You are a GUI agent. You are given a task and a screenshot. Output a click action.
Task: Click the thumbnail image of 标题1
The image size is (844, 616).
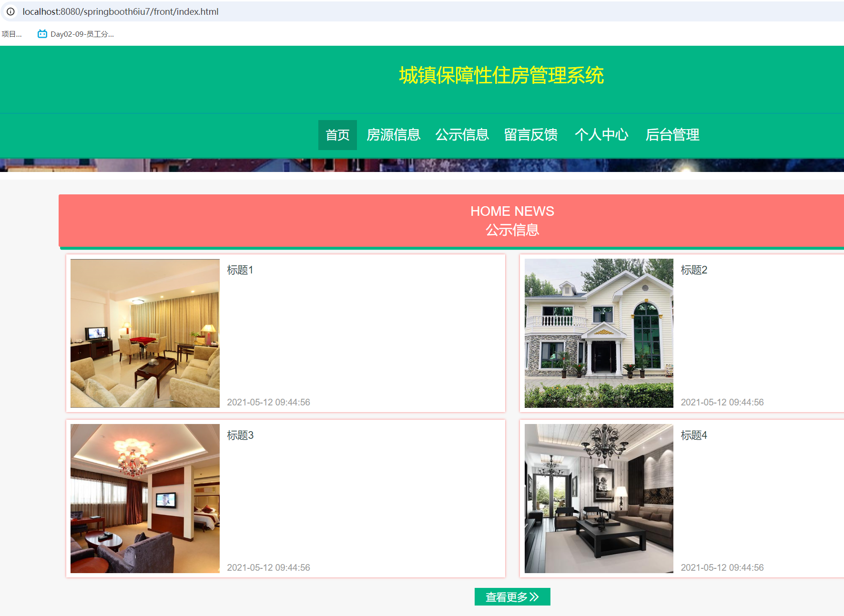tap(145, 333)
